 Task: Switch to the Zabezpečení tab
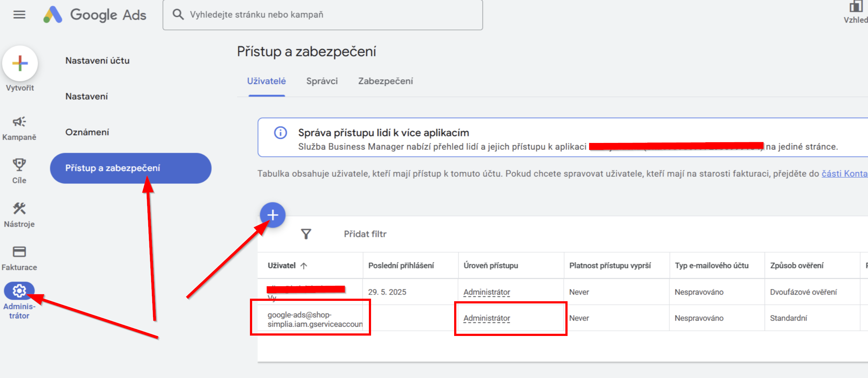point(385,81)
